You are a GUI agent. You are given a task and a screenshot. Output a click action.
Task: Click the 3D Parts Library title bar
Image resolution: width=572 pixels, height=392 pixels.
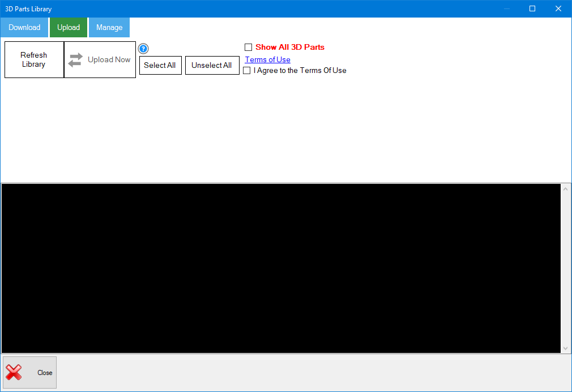point(227,8)
